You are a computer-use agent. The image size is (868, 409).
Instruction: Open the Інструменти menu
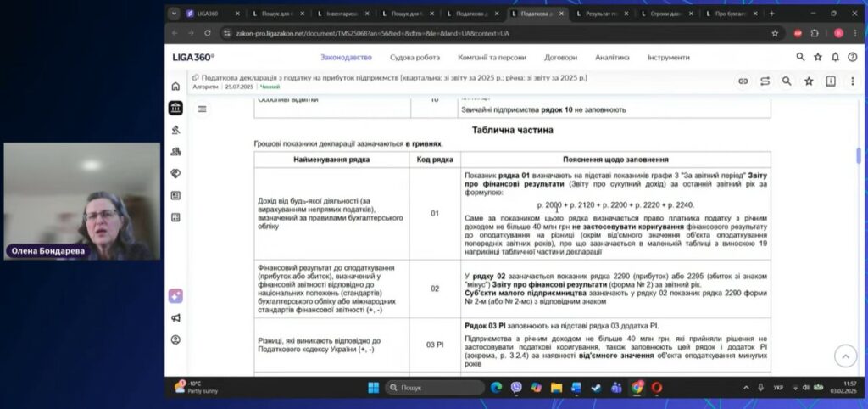point(668,57)
